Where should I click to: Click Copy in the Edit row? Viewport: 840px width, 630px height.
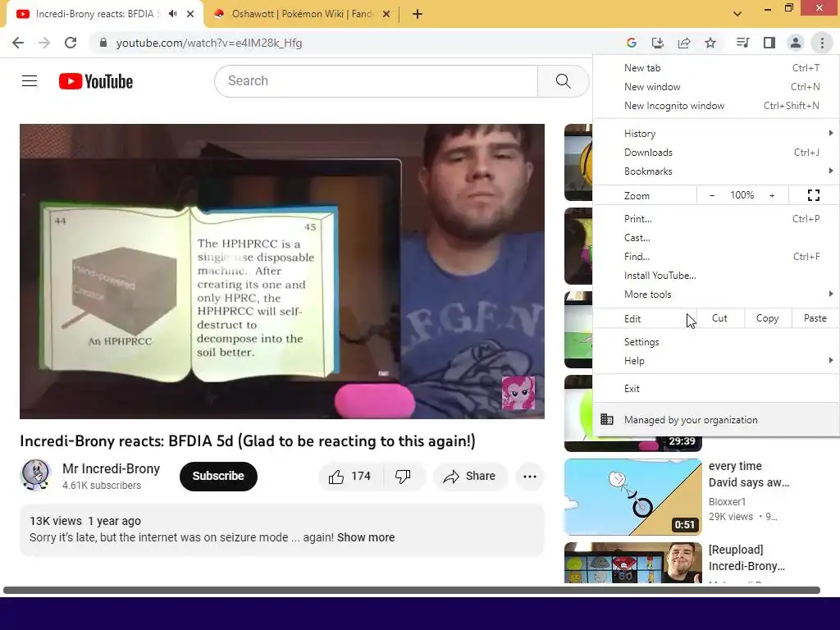click(x=767, y=318)
